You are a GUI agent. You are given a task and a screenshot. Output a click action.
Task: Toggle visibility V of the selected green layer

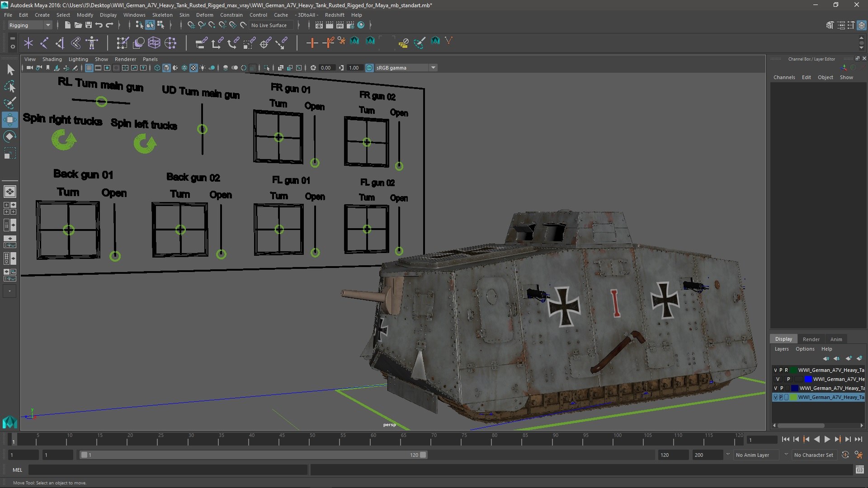tap(776, 397)
